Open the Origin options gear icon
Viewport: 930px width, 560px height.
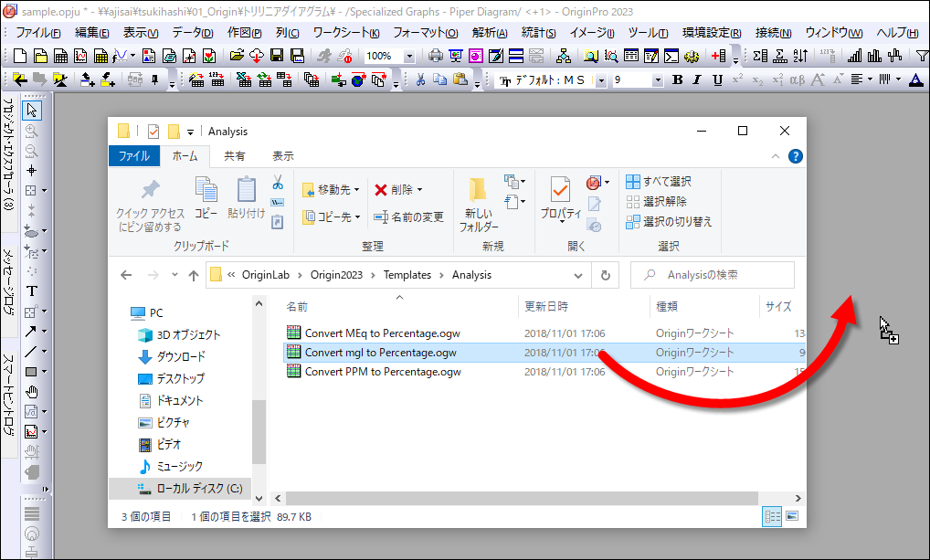(691, 56)
